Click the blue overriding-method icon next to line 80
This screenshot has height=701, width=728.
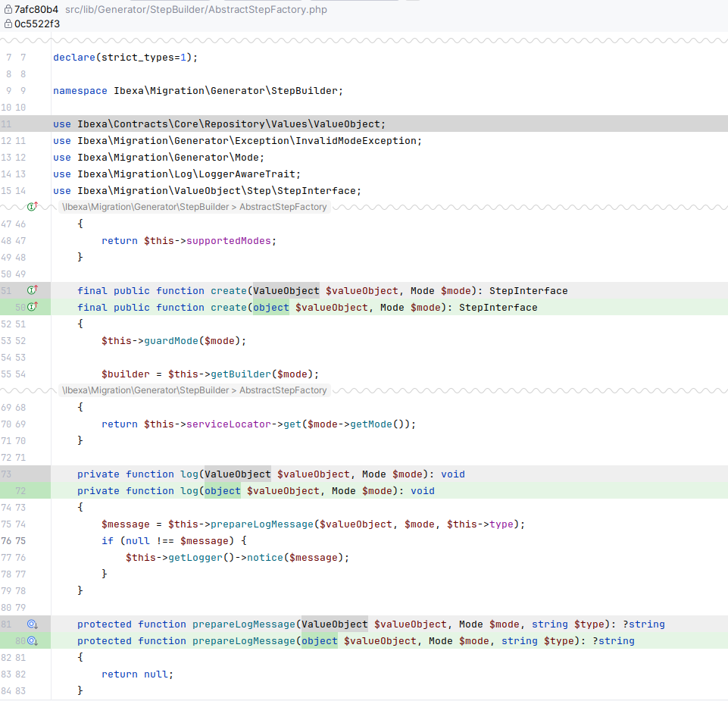tap(32, 640)
